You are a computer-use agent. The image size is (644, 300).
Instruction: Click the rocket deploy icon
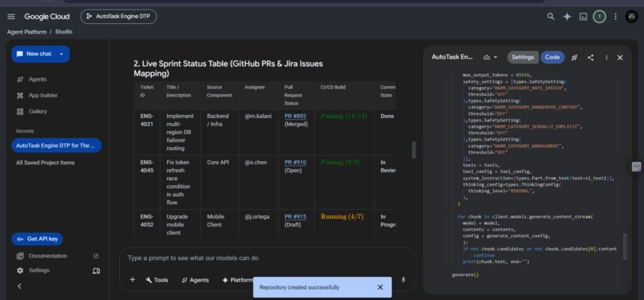[574, 57]
